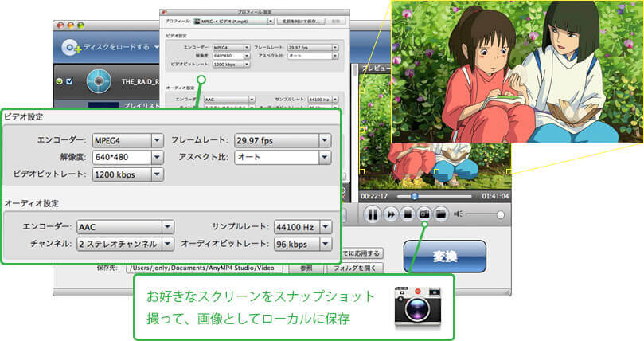Click the volume slider knob
The width and height of the screenshot is (644, 341).
point(500,214)
